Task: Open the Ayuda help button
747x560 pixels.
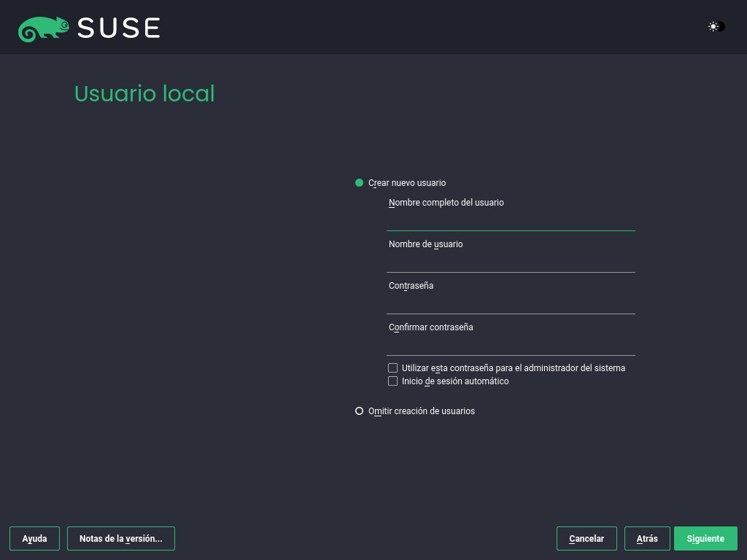Action: 35,539
